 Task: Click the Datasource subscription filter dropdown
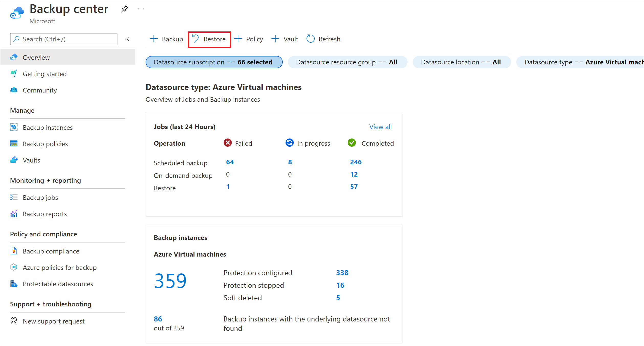pos(213,62)
